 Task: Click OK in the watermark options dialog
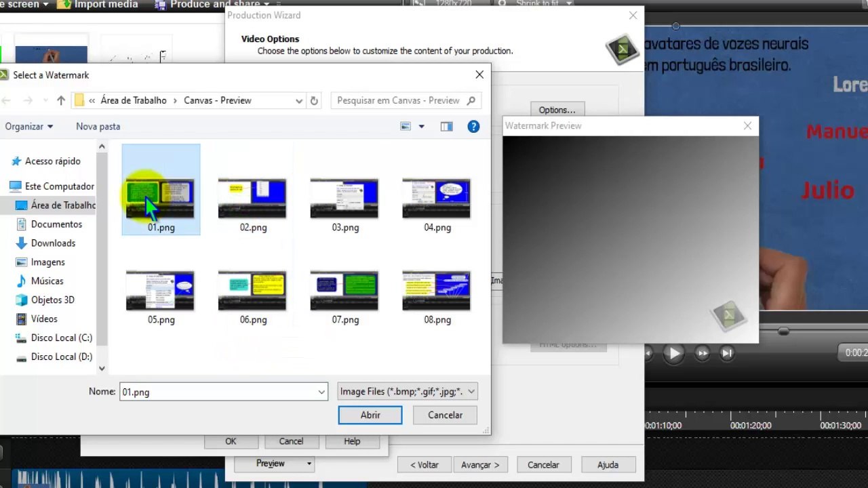pos(231,441)
